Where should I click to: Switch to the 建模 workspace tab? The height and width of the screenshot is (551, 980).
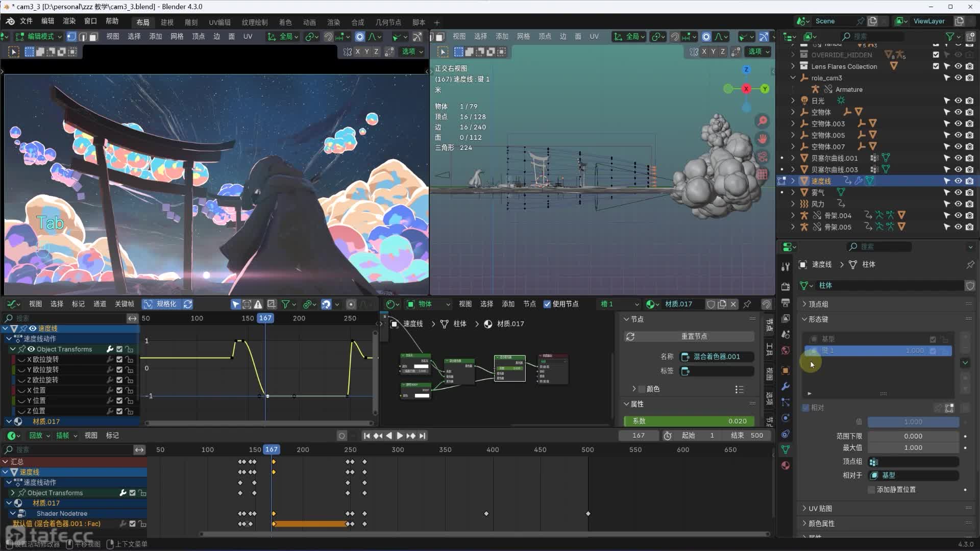coord(167,22)
